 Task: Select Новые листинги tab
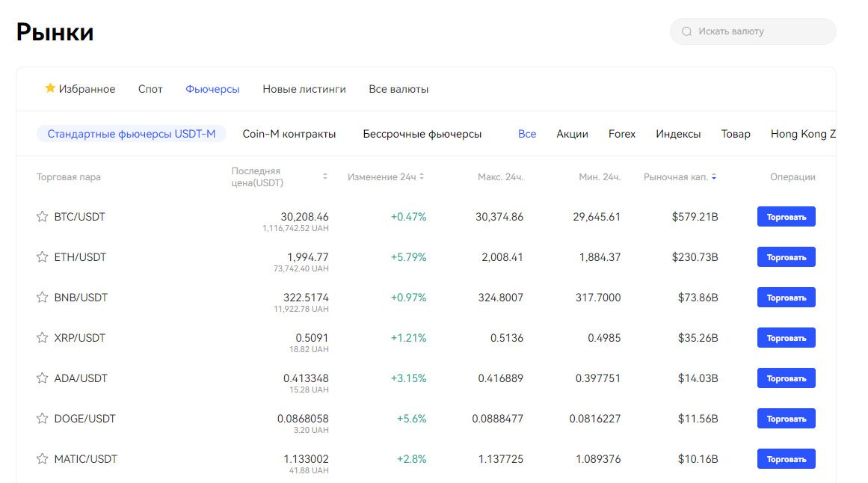tap(304, 89)
